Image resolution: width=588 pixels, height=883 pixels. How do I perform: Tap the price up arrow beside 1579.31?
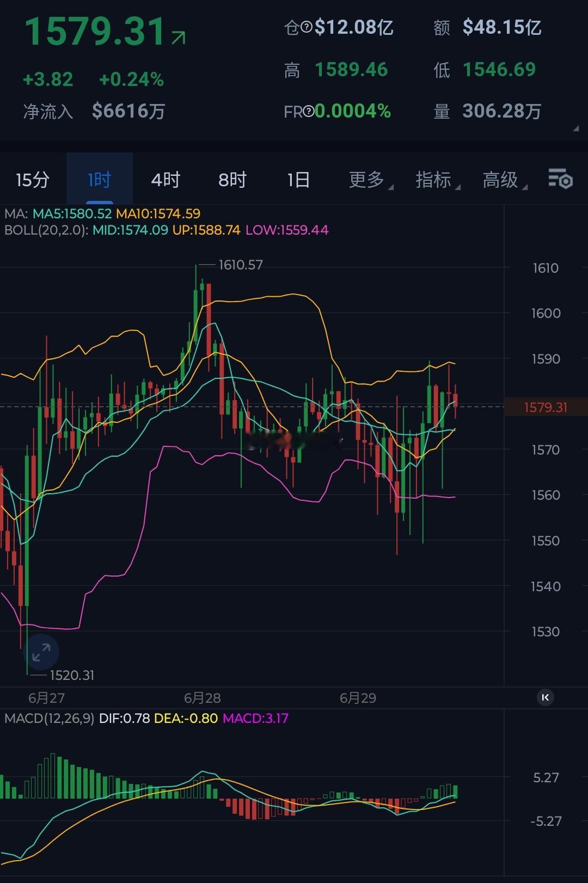pyautogui.click(x=178, y=37)
